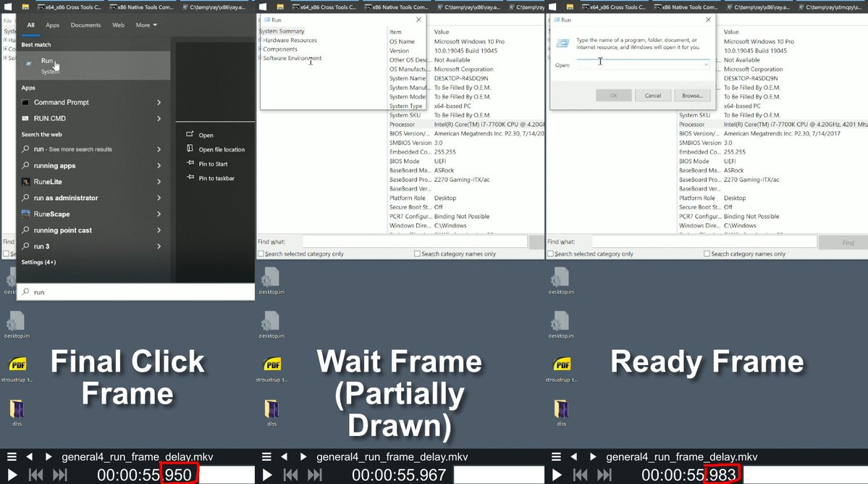868x484 pixels.
Task: Click the previous-file arrow under Ready Frame caption
Action: point(574,457)
